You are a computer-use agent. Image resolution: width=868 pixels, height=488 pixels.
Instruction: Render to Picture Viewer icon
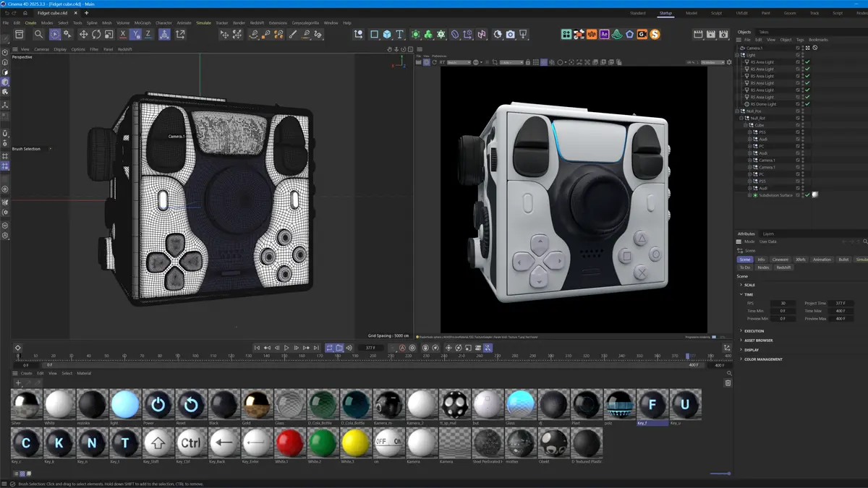711,34
